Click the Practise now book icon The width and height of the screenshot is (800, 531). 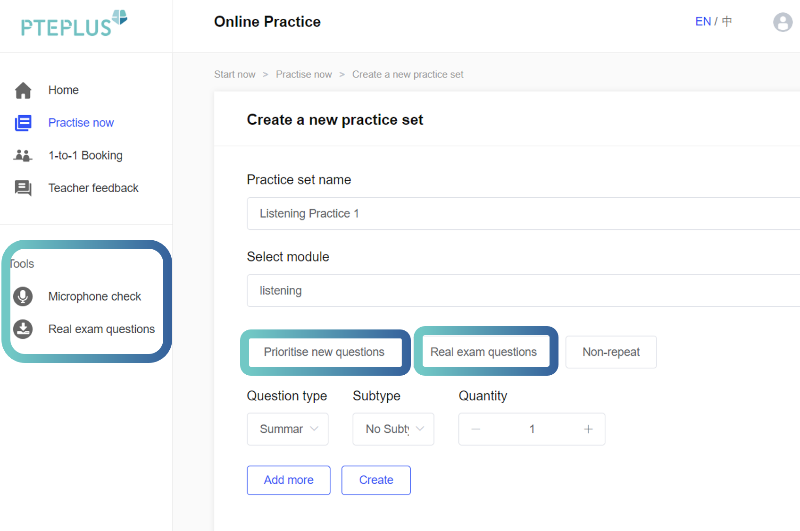(x=23, y=123)
